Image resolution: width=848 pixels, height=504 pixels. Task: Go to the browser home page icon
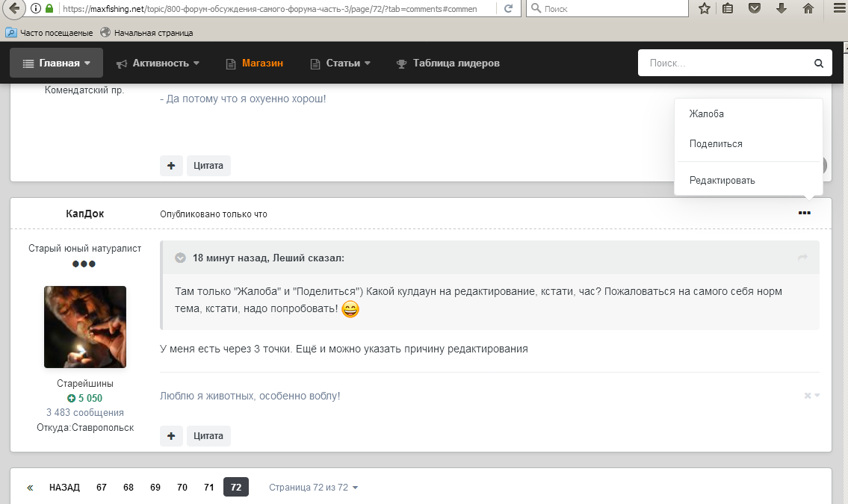[808, 9]
